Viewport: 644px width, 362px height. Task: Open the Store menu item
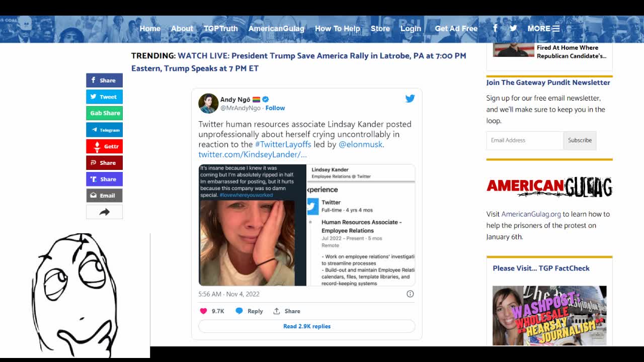pos(380,29)
